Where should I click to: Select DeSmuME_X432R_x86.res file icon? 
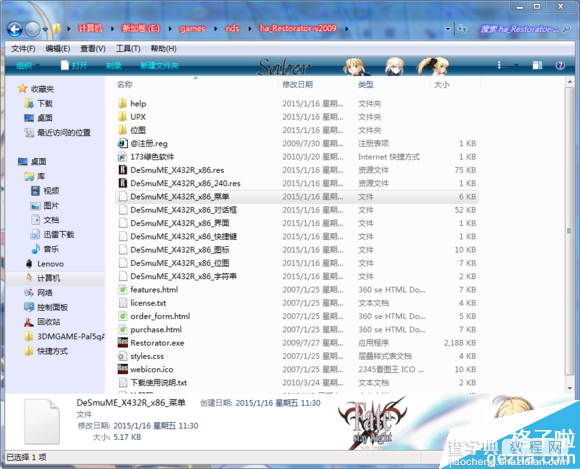(x=122, y=170)
